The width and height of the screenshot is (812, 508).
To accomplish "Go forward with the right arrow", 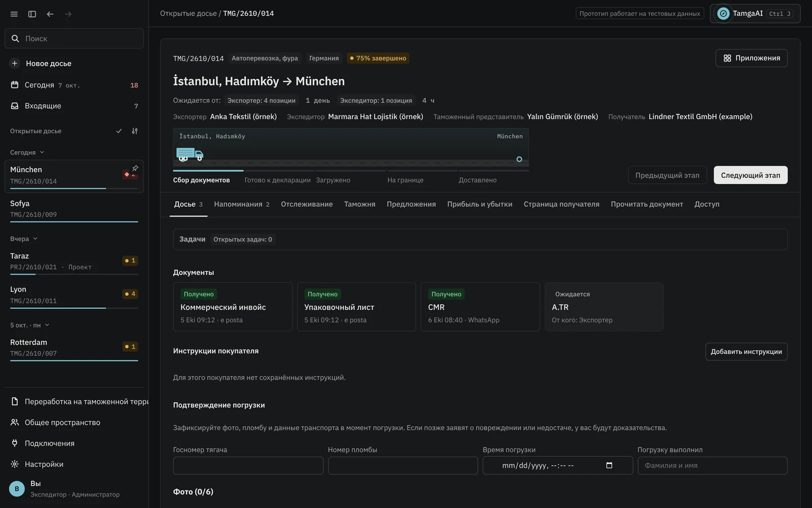I will point(68,14).
